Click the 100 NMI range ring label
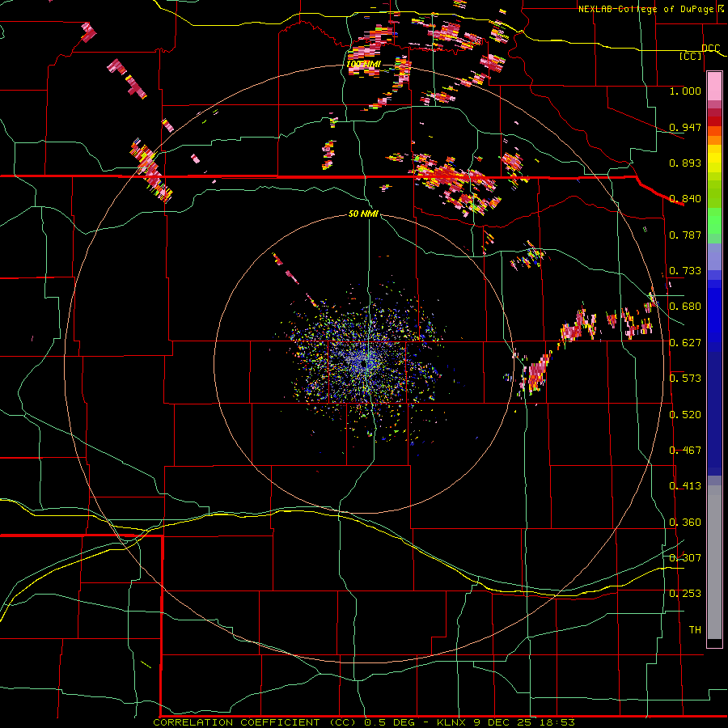This screenshot has height=728, width=728. (x=363, y=64)
